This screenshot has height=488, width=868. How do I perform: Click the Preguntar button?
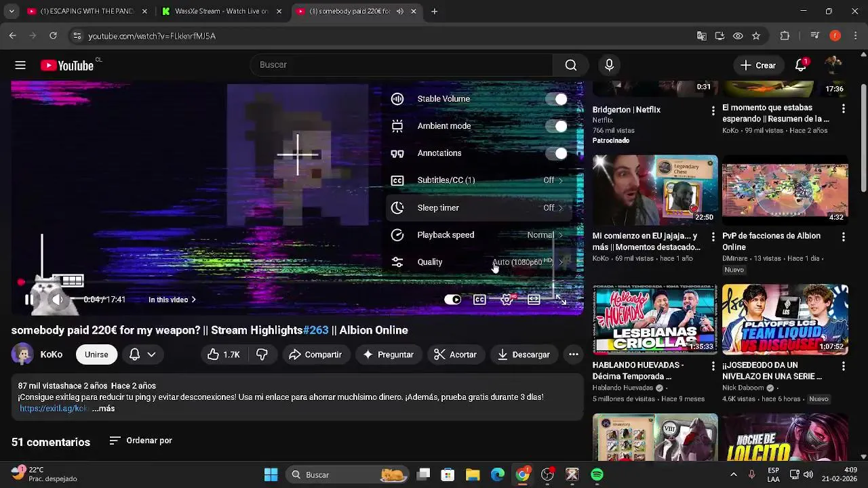click(388, 354)
